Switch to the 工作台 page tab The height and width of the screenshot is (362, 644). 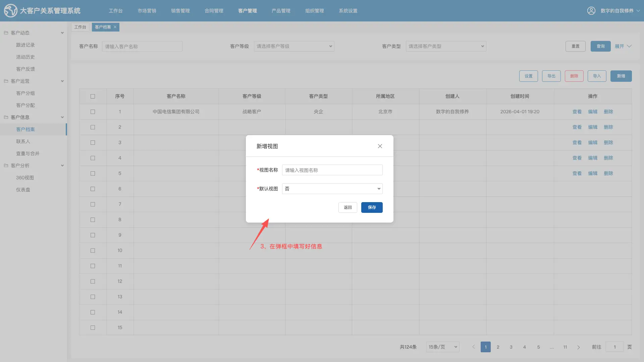click(x=80, y=27)
